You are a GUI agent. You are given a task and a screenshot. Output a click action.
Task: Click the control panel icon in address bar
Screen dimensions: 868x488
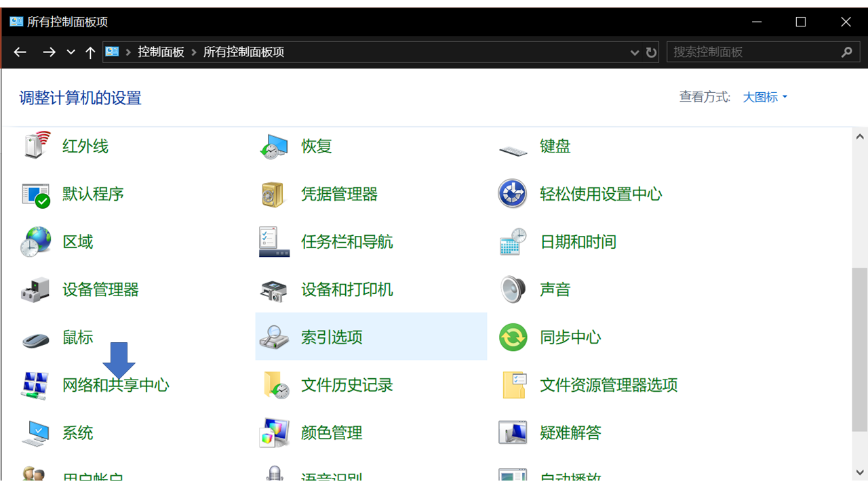pyautogui.click(x=113, y=52)
